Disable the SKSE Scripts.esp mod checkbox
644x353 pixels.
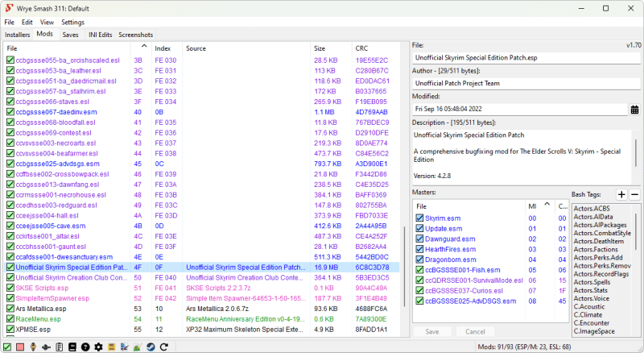[x=10, y=288]
